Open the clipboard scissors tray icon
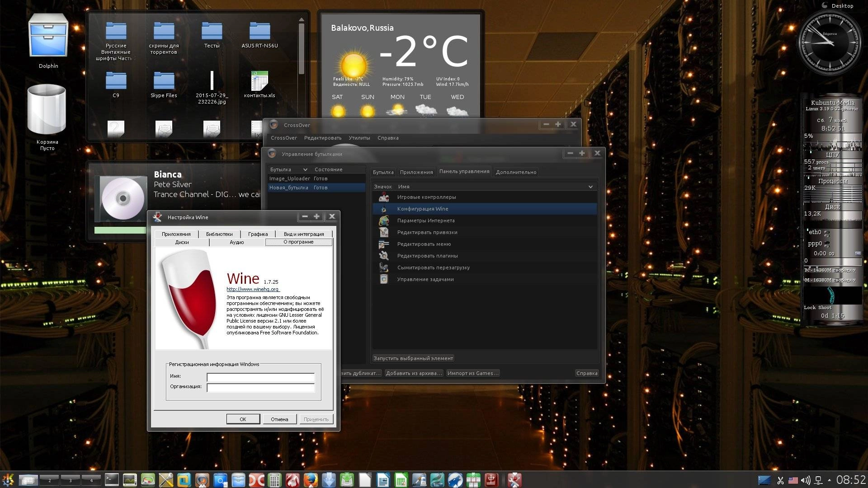This screenshot has height=488, width=868. [x=780, y=480]
